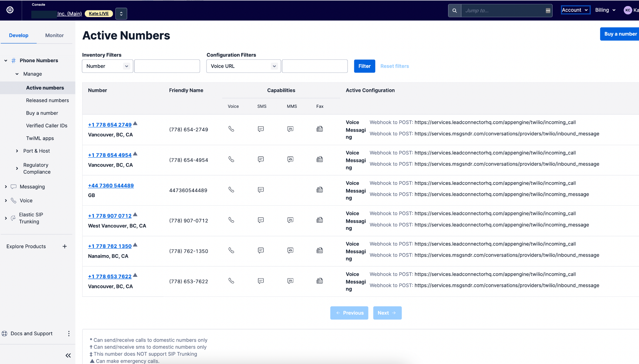639x364 pixels.
Task: Click MMS icon for (778) 653-7622
Action: pos(290,281)
